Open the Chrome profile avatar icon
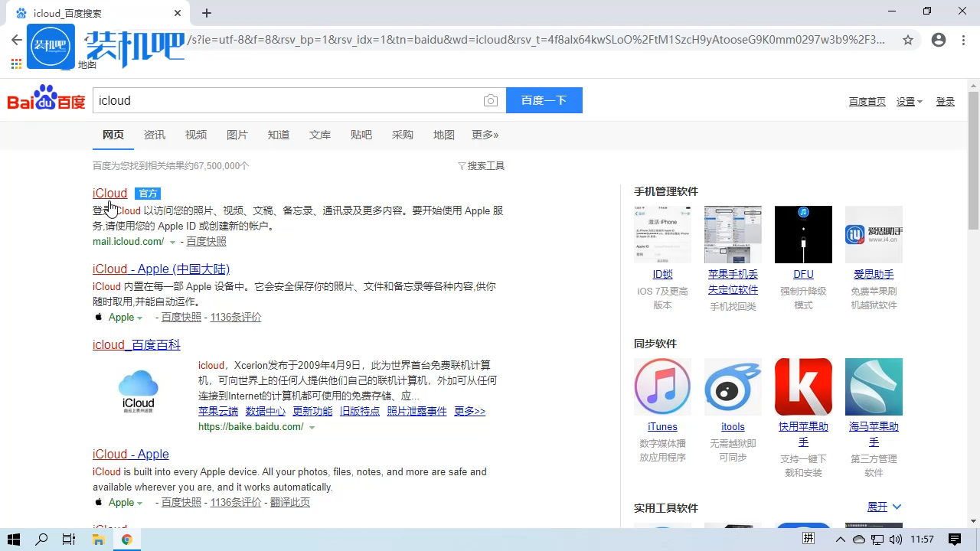Screen dimensions: 980x551 pyautogui.click(x=939, y=40)
